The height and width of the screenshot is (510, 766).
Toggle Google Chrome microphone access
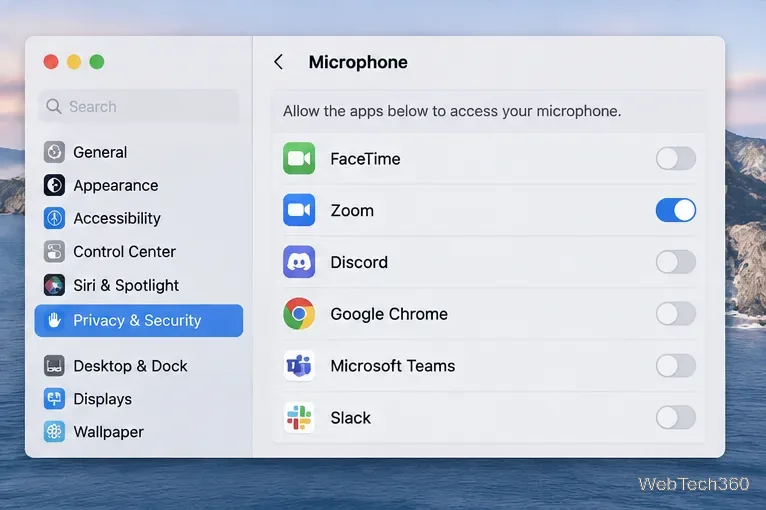tap(676, 314)
